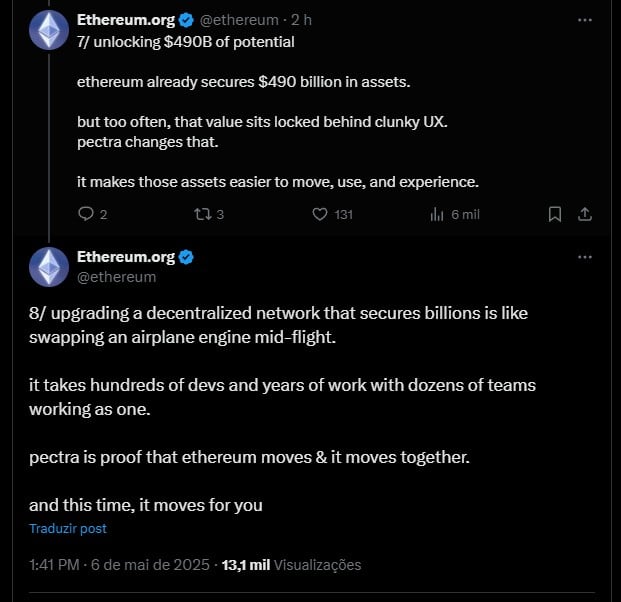The image size is (621, 602).
Task: Open Ethereum avatar on the 7/ tweet
Action: click(x=49, y=30)
